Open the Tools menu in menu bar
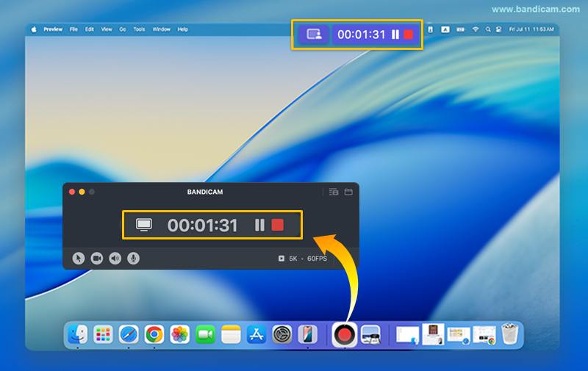588x371 pixels. pyautogui.click(x=139, y=29)
